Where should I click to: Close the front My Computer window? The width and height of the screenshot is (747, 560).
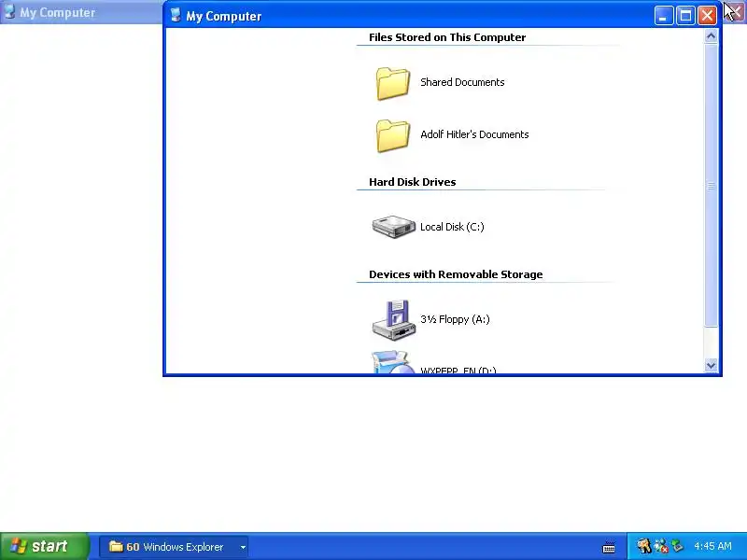coord(708,16)
